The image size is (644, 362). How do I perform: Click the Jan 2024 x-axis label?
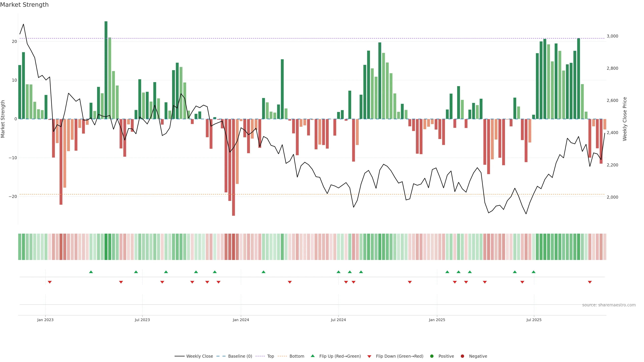241,320
